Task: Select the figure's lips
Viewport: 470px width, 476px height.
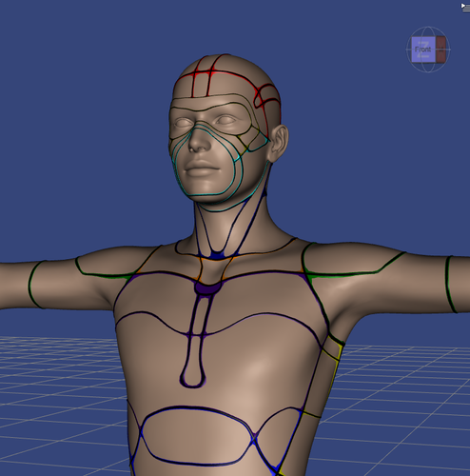Action: (x=202, y=169)
